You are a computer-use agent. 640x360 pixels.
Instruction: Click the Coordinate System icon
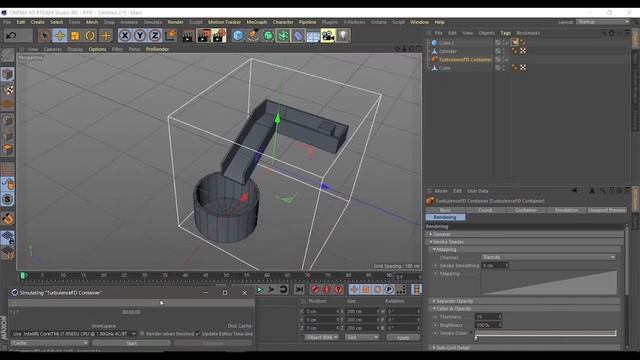click(170, 36)
